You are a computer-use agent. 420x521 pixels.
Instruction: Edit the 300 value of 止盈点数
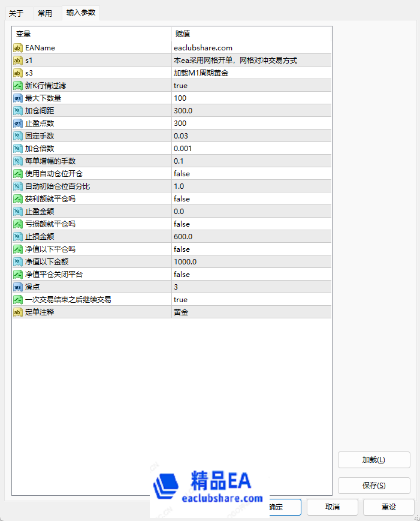(251, 124)
